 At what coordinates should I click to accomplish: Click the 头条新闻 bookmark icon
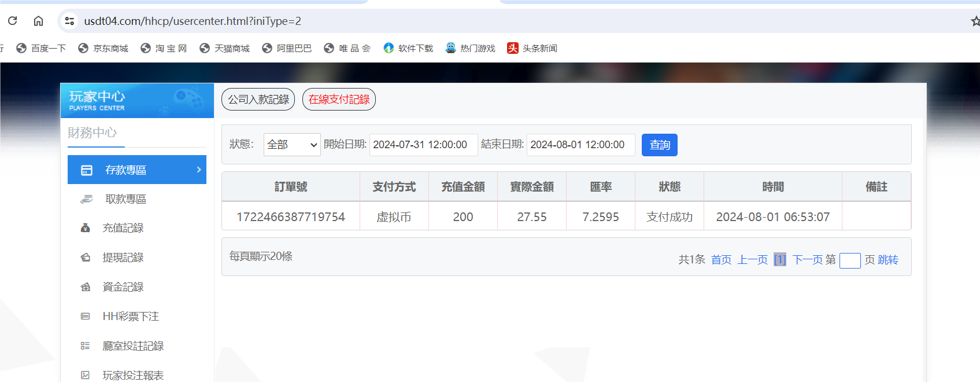513,48
